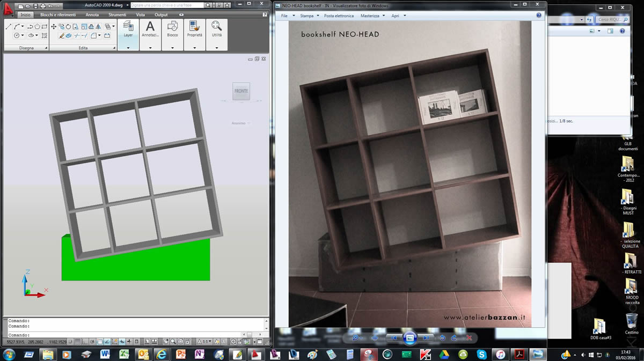This screenshot has height=361, width=644.
Task: Click the AutoCAD search help input field
Action: coord(166,5)
